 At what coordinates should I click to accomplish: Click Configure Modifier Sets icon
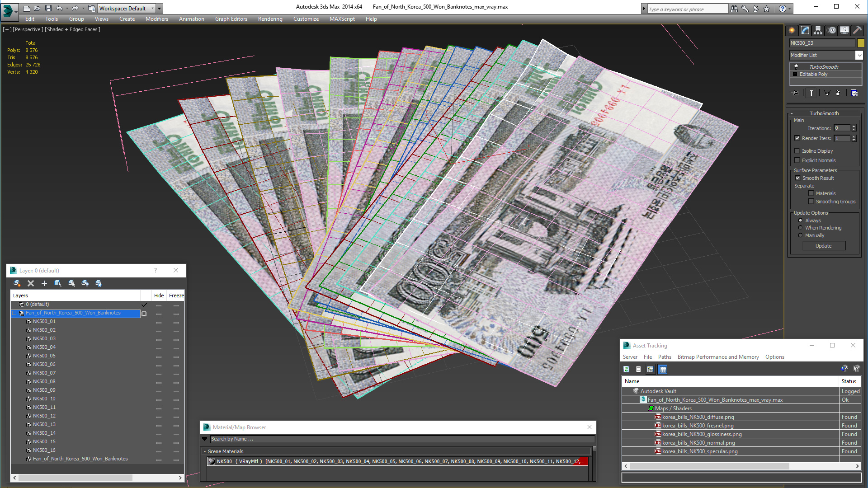(x=854, y=93)
